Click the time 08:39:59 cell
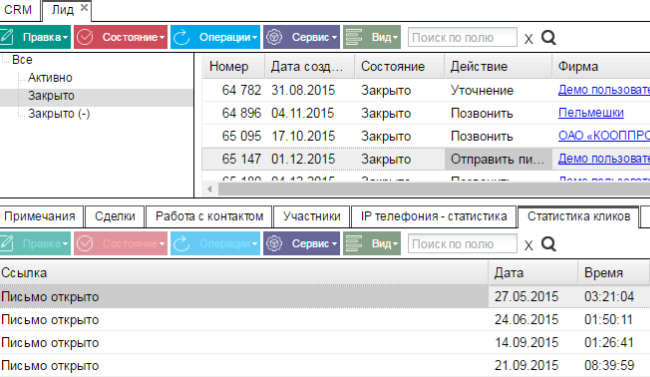 click(x=609, y=365)
